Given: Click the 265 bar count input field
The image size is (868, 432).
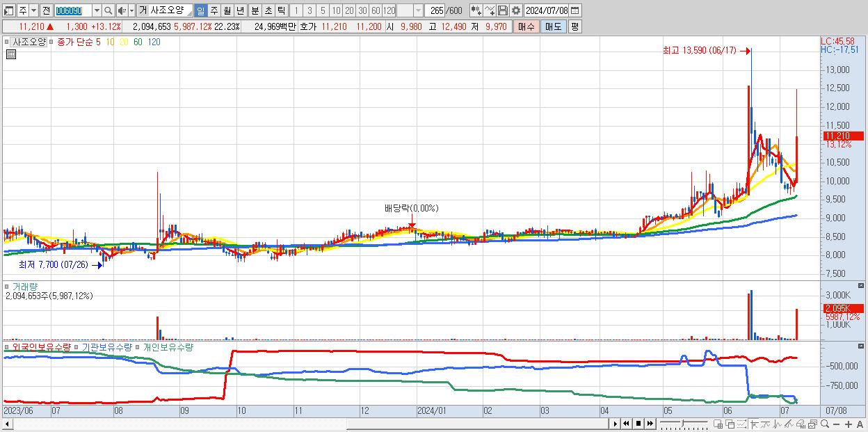Looking at the screenshot, I should (435, 10).
